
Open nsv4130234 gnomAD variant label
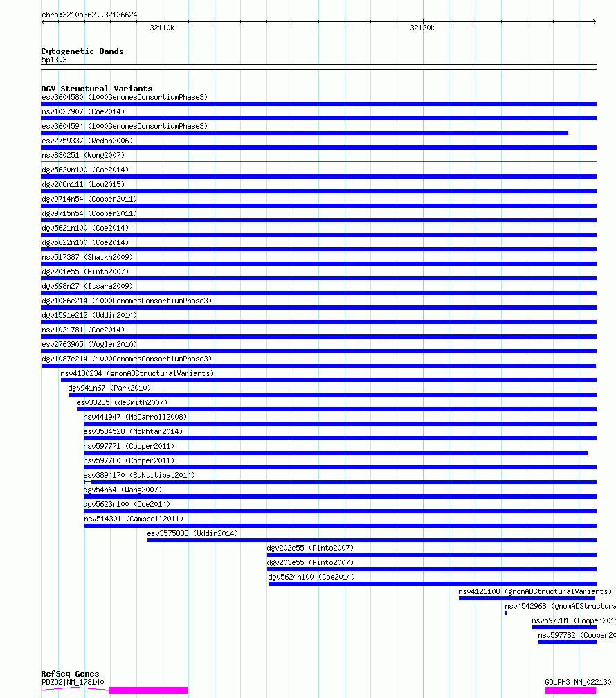[137, 373]
